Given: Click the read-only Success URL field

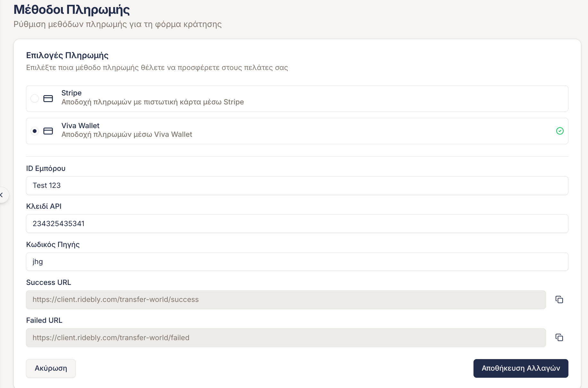Looking at the screenshot, I should point(285,300).
